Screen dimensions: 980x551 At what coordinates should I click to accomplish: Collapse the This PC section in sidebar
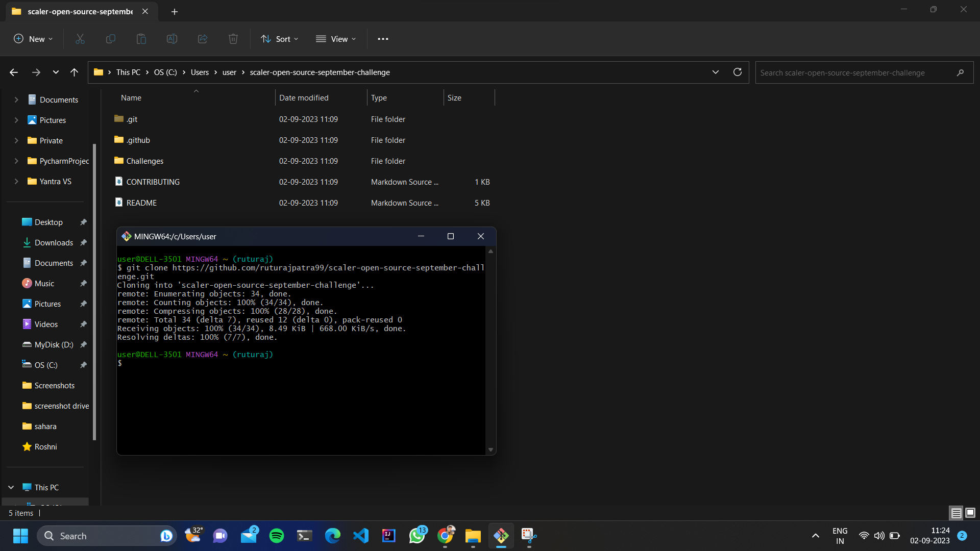[x=10, y=487]
